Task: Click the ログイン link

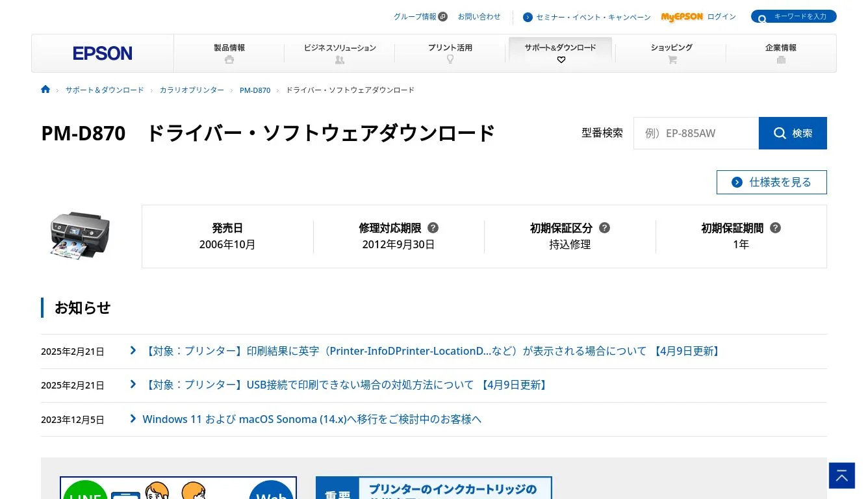Action: [x=722, y=17]
